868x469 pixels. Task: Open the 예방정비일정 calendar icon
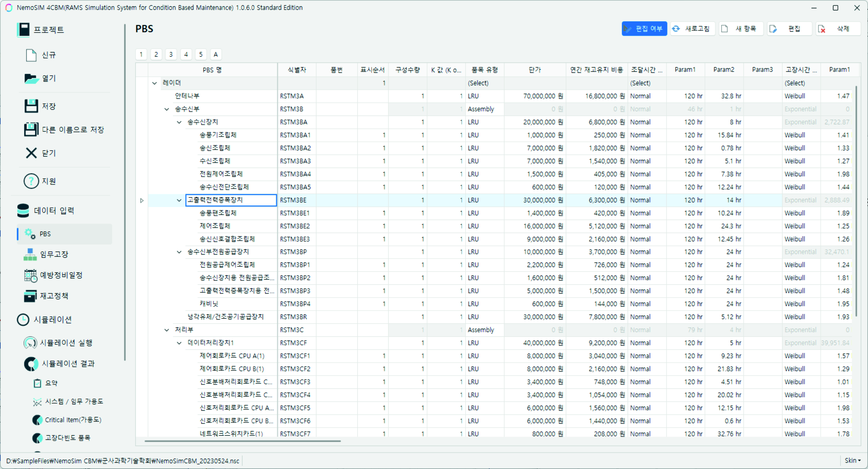pos(30,275)
